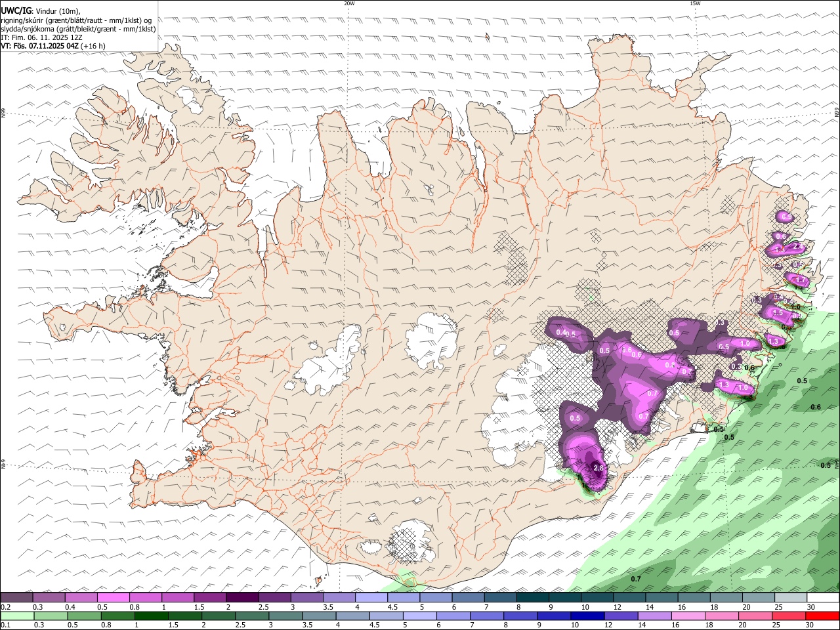Click the top scale swatch between 1 and 1.5

pos(178,598)
